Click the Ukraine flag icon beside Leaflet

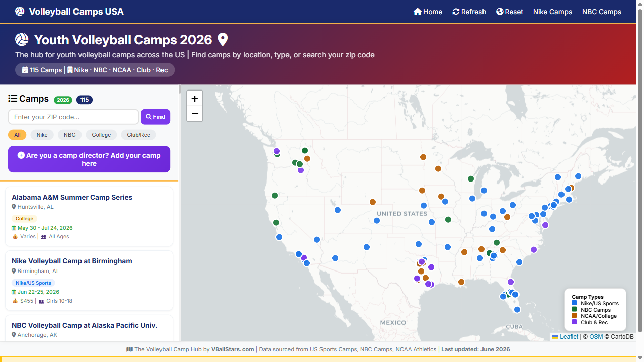click(x=555, y=337)
